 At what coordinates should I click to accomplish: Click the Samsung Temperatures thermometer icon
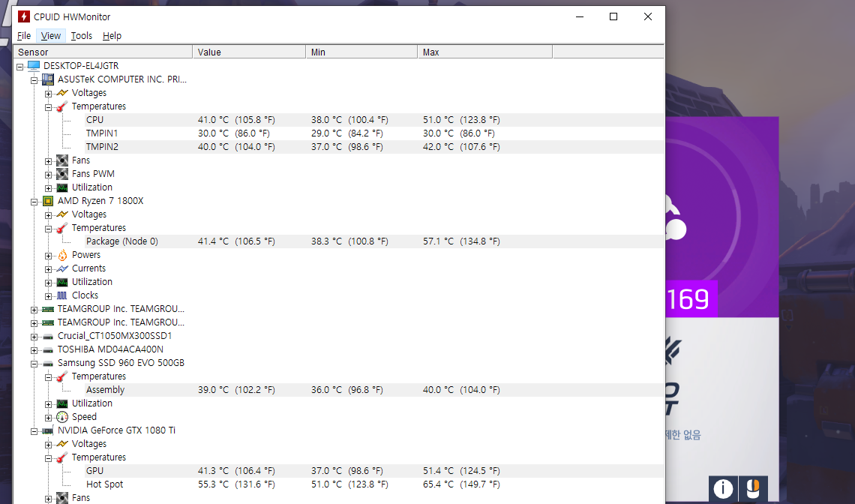pos(62,376)
